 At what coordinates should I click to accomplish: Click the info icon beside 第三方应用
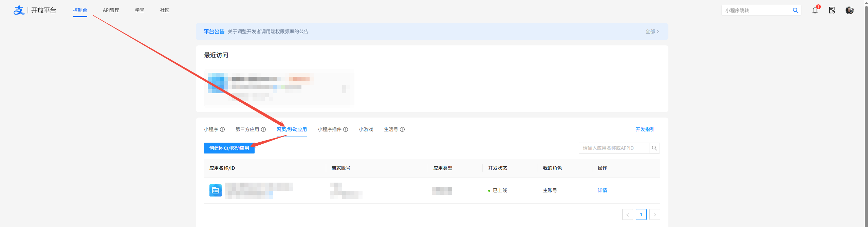pos(263,129)
